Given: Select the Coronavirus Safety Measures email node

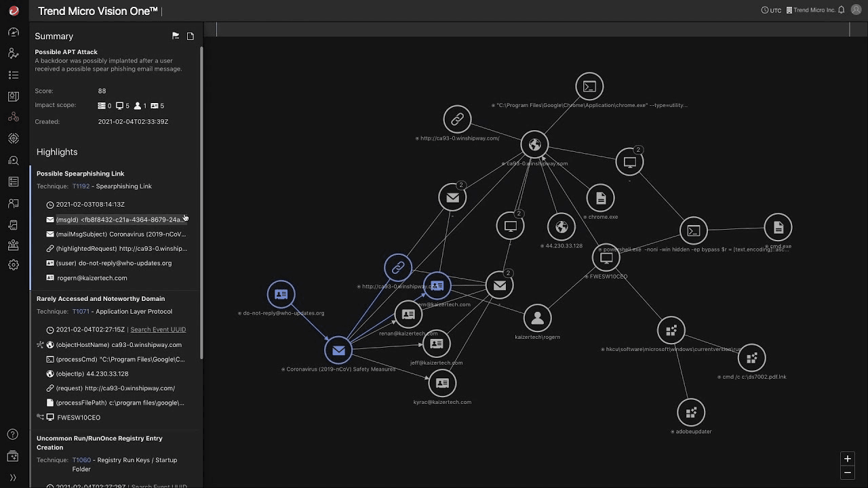Looking at the screenshot, I should 338,350.
